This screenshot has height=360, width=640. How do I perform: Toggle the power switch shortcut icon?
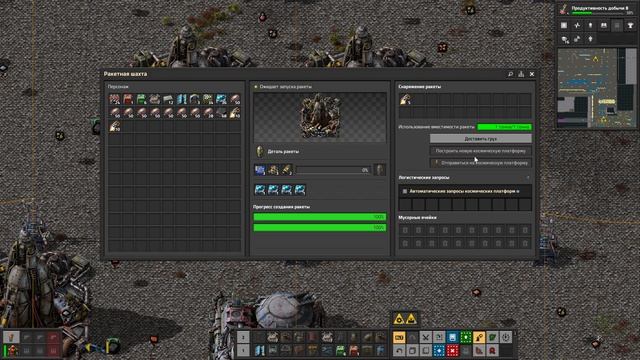506,337
